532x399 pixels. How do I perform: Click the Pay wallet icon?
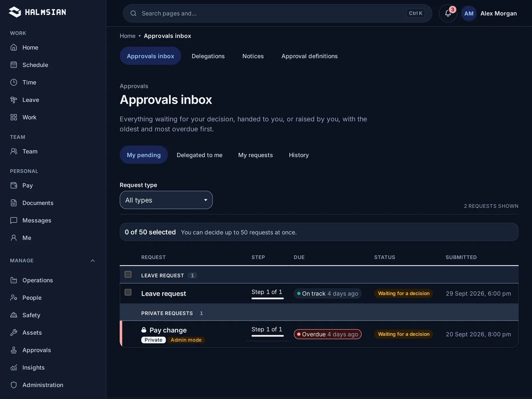(x=14, y=185)
